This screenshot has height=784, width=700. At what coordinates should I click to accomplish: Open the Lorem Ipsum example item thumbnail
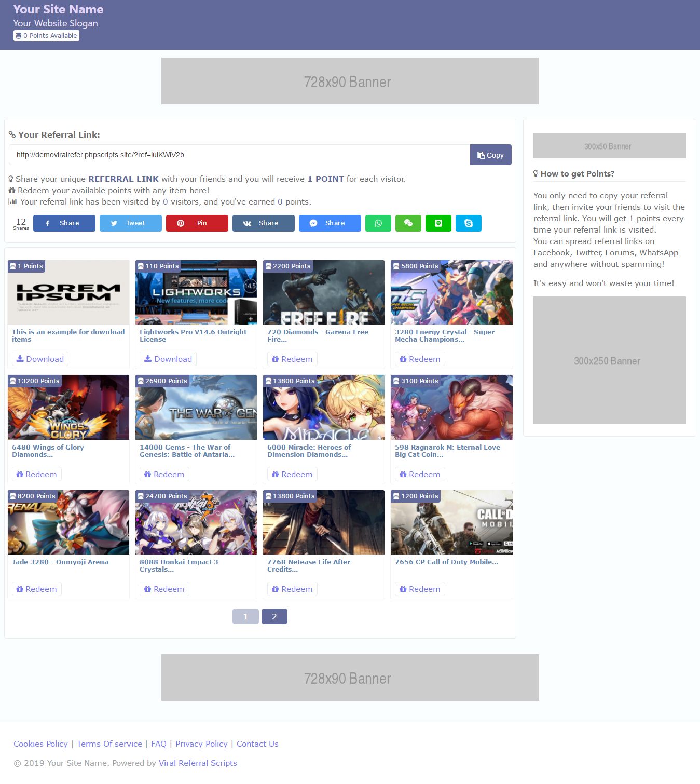68,292
